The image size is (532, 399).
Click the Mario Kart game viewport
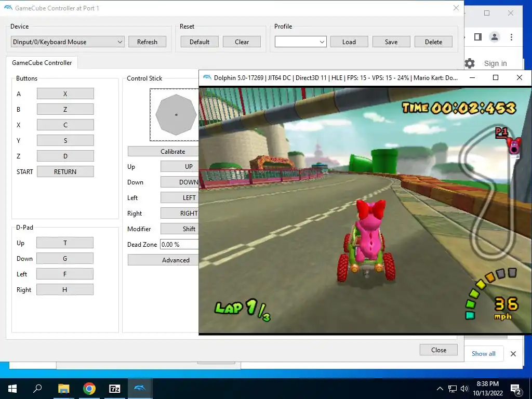pyautogui.click(x=365, y=210)
